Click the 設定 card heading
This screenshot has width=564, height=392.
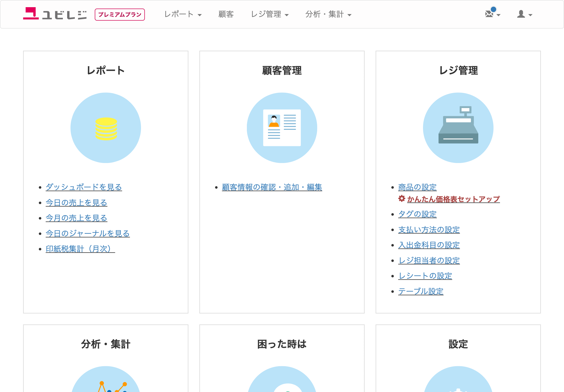pos(458,344)
